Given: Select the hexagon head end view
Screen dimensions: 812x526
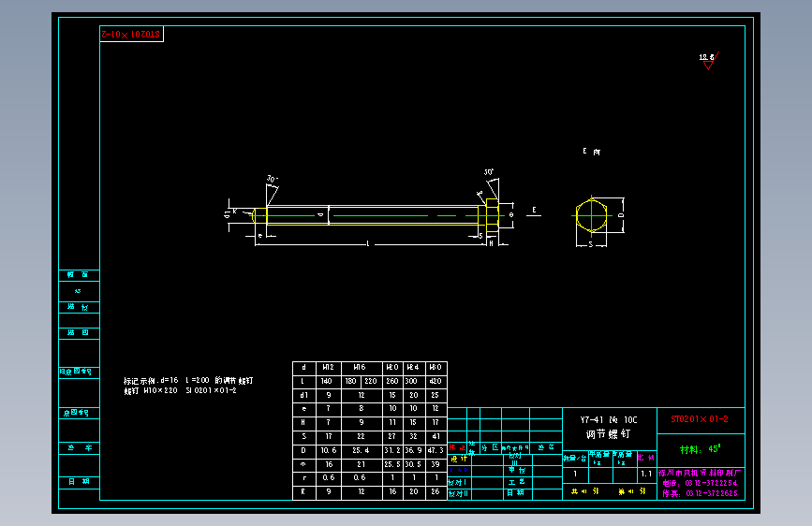Looking at the screenshot, I should tap(591, 215).
